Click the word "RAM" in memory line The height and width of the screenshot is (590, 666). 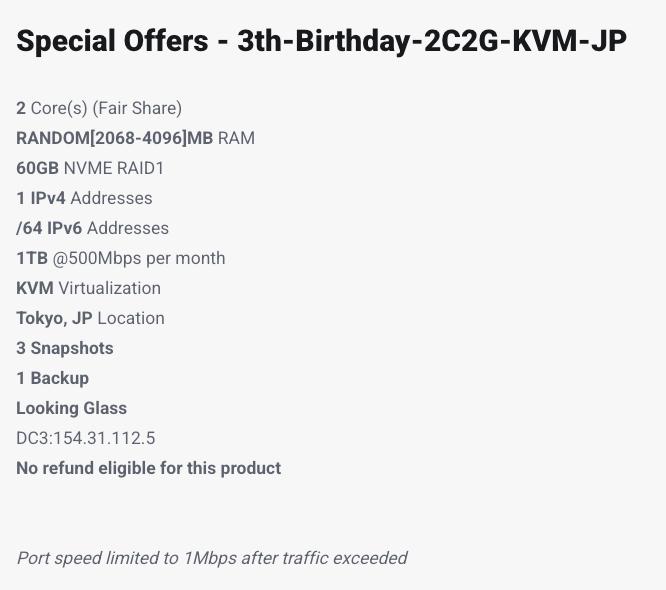click(236, 138)
